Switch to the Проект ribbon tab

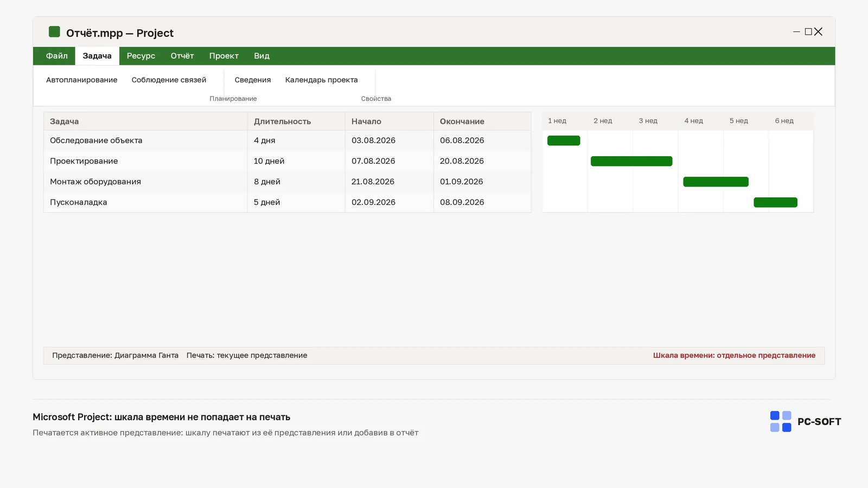[224, 56]
